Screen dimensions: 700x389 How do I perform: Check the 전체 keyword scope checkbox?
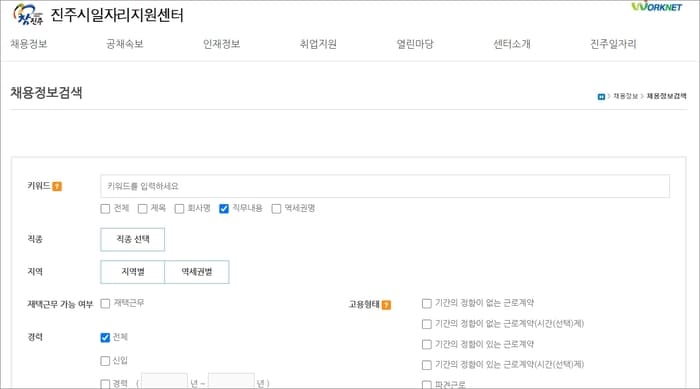click(x=105, y=209)
